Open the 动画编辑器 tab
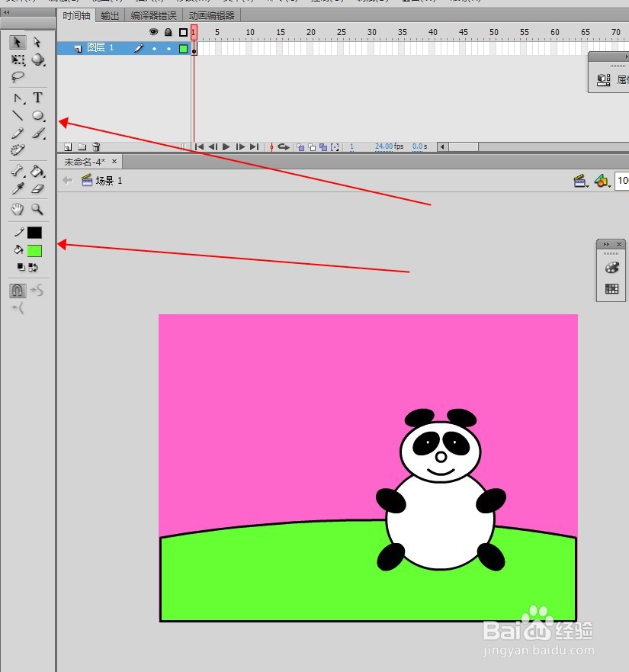Image resolution: width=629 pixels, height=672 pixels. pos(211,14)
